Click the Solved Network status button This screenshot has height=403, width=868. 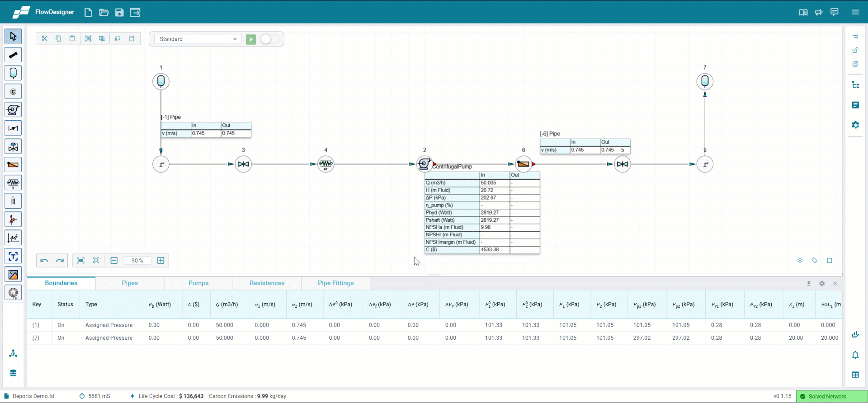click(831, 396)
